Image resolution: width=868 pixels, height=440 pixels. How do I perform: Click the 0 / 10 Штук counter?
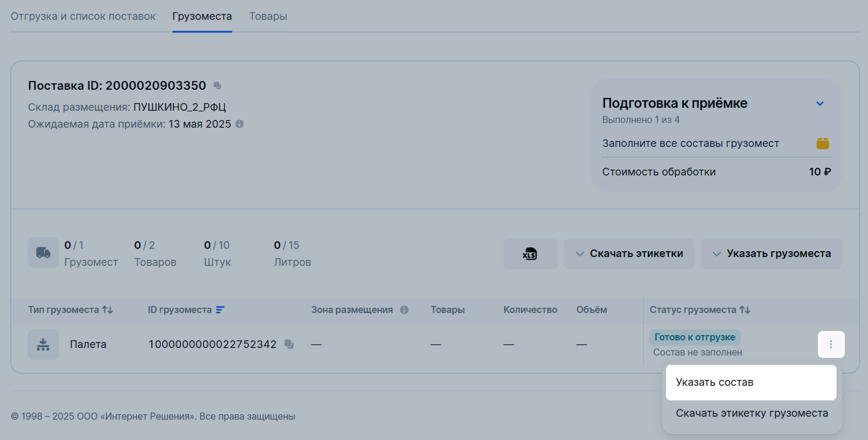(217, 254)
